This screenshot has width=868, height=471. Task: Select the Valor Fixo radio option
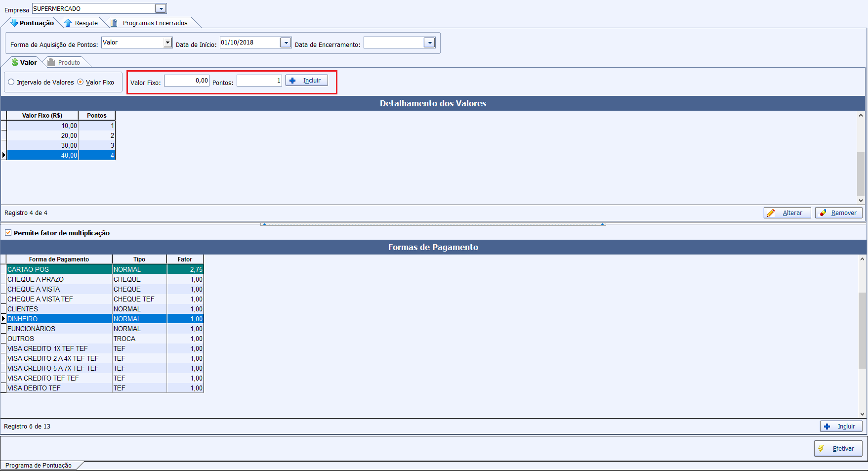pyautogui.click(x=81, y=82)
